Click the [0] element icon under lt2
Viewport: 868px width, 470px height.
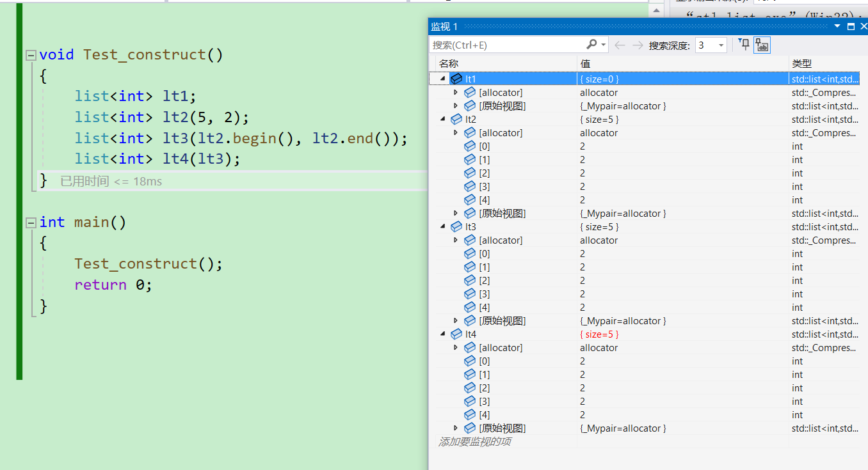(470, 146)
